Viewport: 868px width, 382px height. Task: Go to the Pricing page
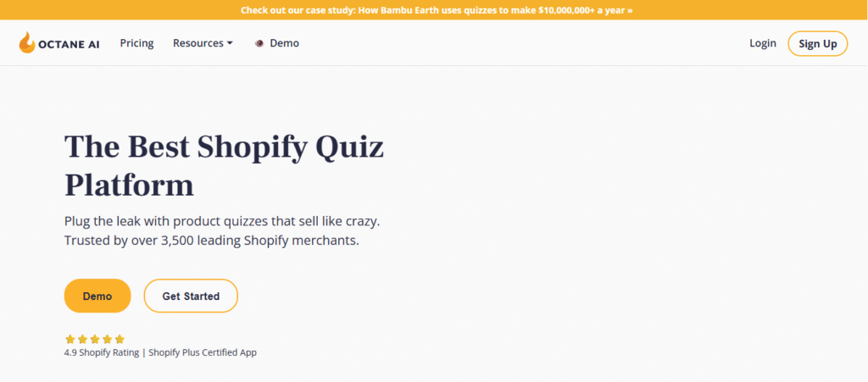[136, 43]
